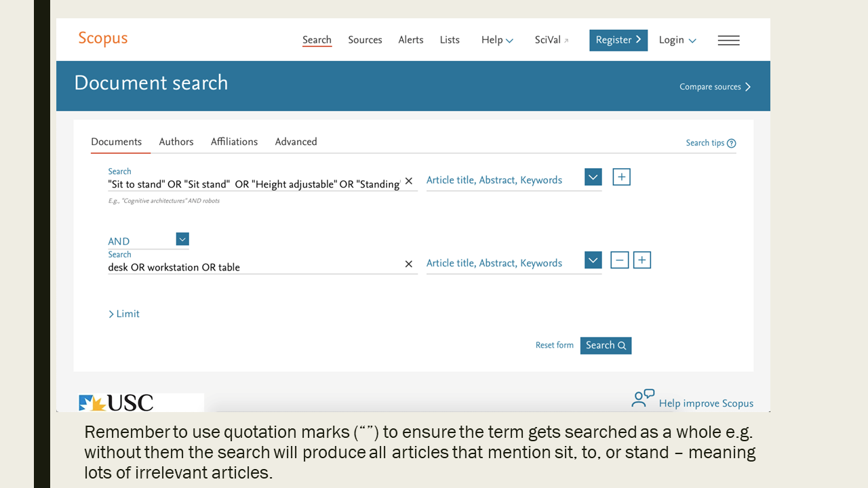Switch to the Documents tab
868x488 pixels.
117,142
